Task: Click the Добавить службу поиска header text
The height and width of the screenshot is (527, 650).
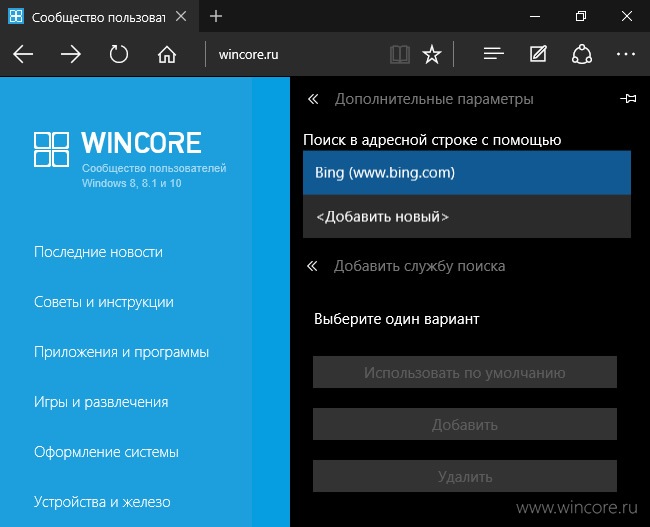Action: 420,266
